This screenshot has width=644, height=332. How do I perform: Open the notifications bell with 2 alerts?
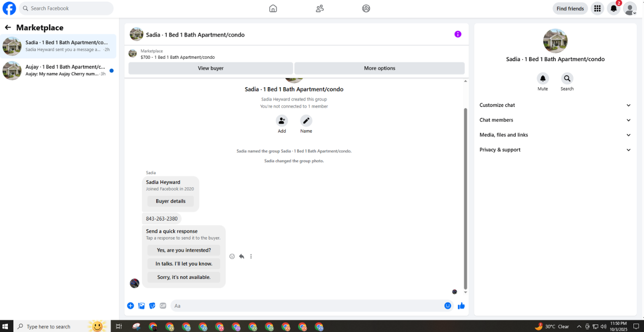tap(614, 8)
